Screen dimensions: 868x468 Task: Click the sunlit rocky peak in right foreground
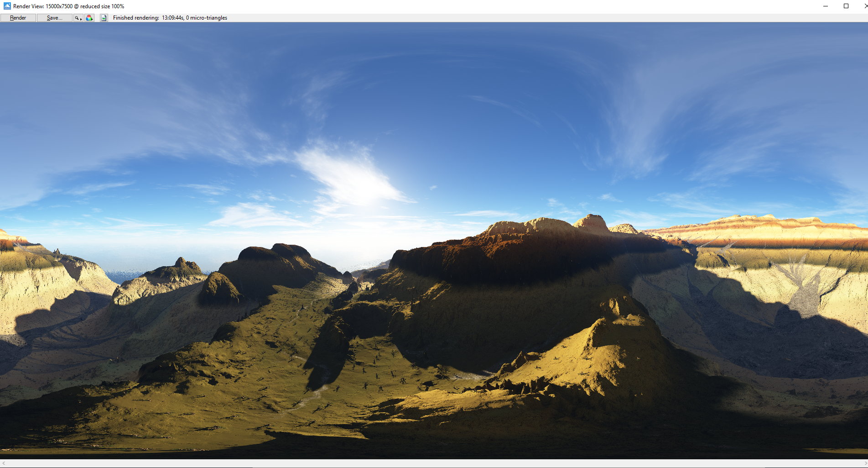[x=607, y=347]
